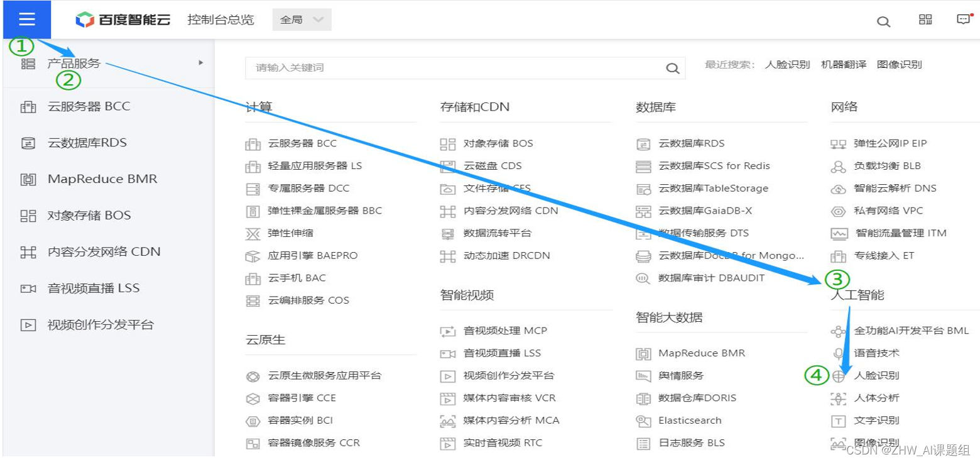Click recent search 图像识别
Image resolution: width=980 pixels, height=462 pixels.
(x=900, y=65)
